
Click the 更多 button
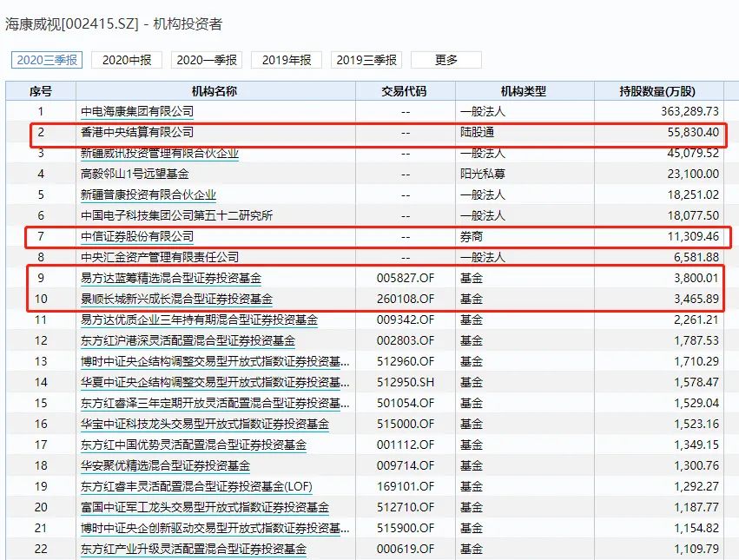pos(446,60)
